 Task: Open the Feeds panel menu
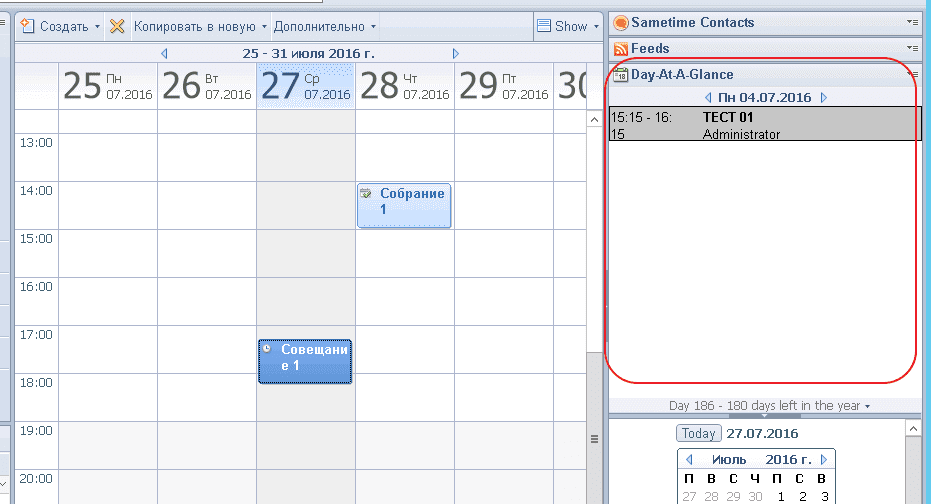[911, 48]
